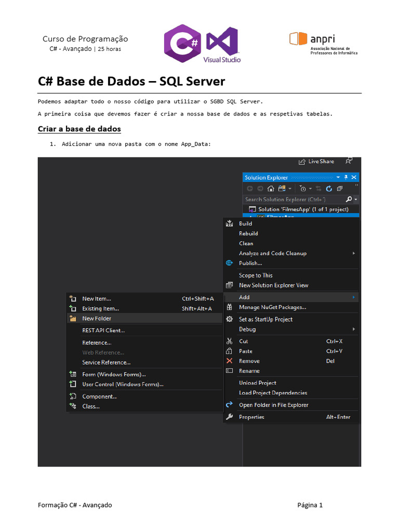Click the User Control (Windows Forms) icon
This screenshot has width=399, height=532.
click(x=73, y=384)
